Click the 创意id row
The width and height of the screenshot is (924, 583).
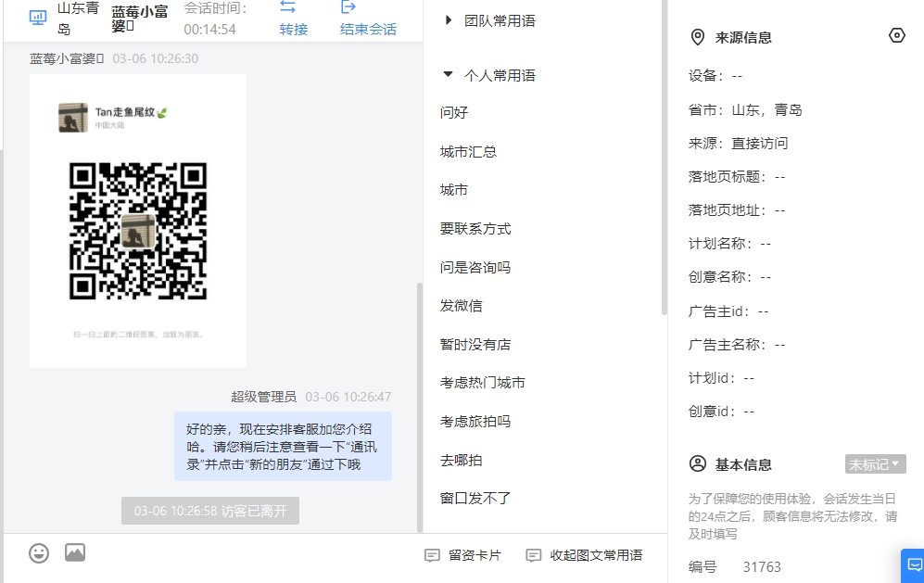pos(721,412)
